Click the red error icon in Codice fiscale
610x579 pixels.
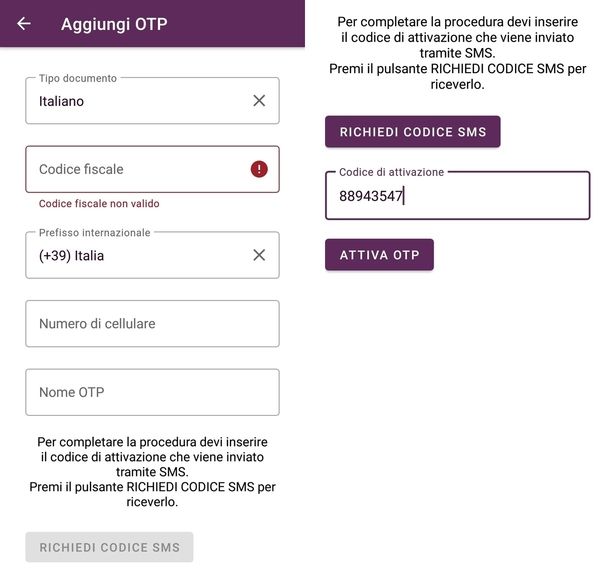coord(259,169)
